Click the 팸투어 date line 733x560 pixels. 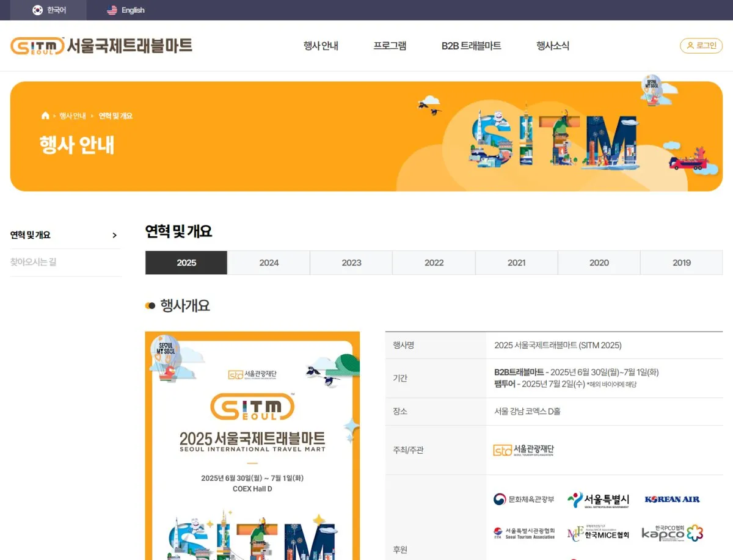tap(565, 384)
